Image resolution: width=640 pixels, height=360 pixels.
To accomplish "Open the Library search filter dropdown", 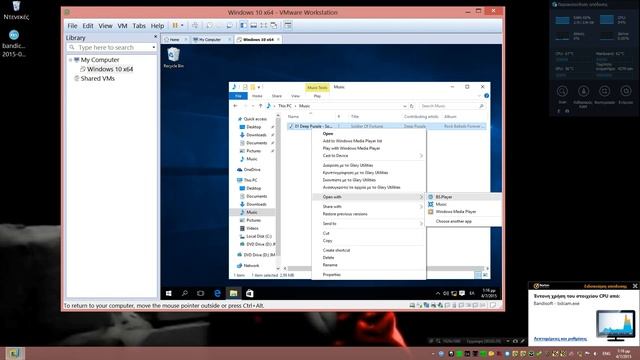I will (x=154, y=47).
